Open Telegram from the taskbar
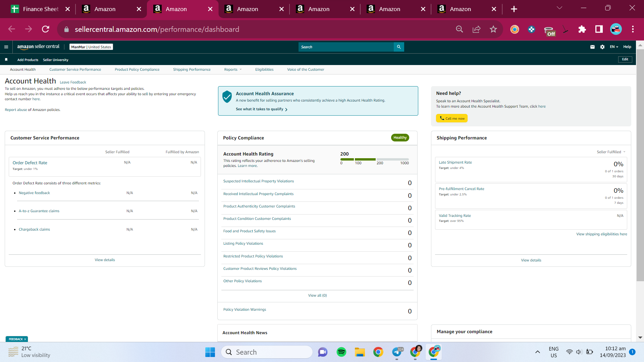 pyautogui.click(x=397, y=352)
